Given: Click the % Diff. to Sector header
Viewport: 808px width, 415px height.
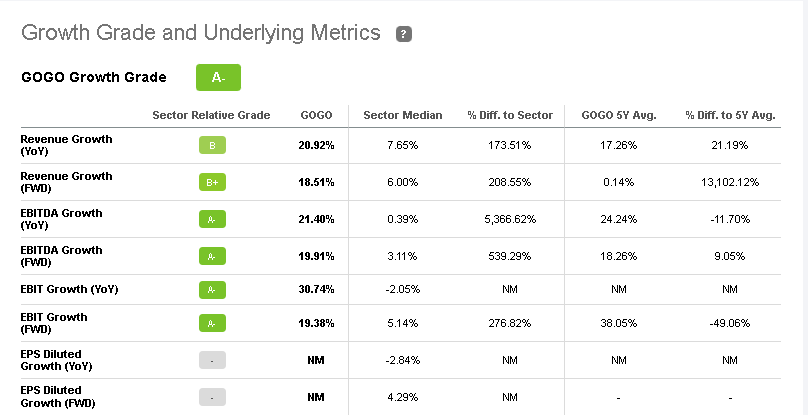Looking at the screenshot, I should 510,115.
